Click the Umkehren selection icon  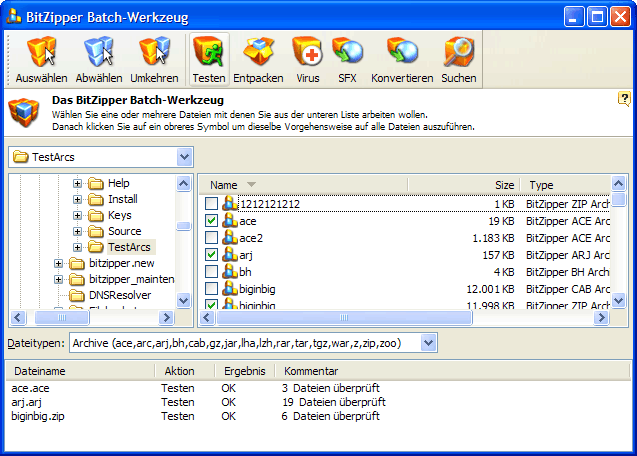click(155, 59)
